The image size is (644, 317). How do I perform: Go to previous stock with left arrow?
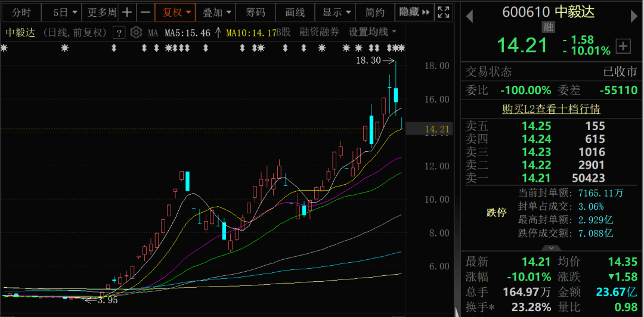point(470,15)
